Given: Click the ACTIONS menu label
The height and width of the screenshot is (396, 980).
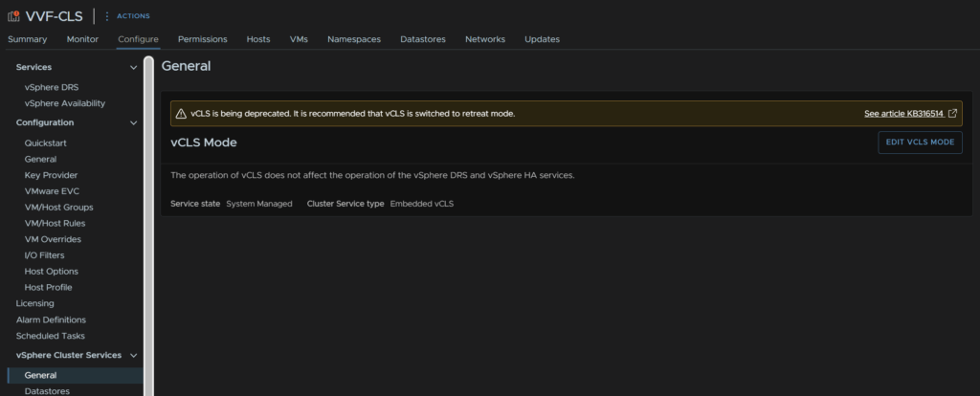Looking at the screenshot, I should (x=133, y=16).
